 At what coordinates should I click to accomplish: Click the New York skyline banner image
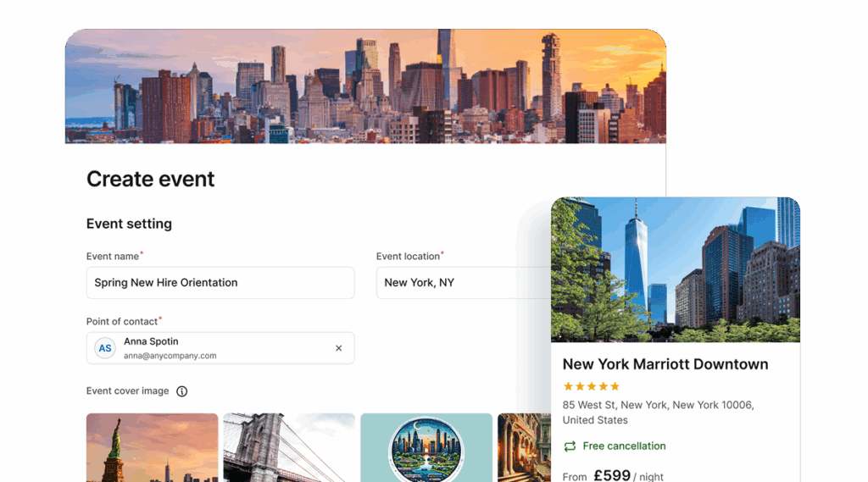pos(365,86)
